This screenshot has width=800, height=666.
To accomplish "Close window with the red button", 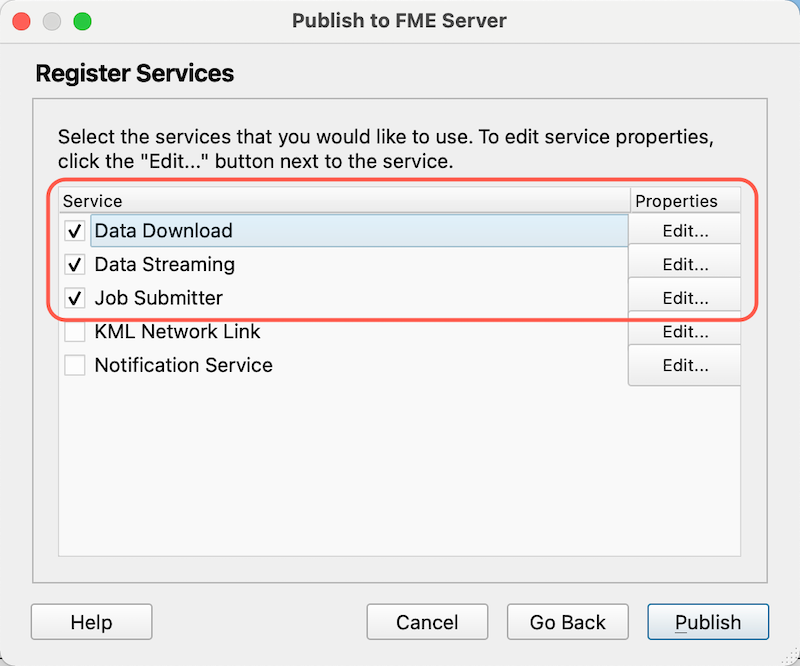I will pos(21,21).
